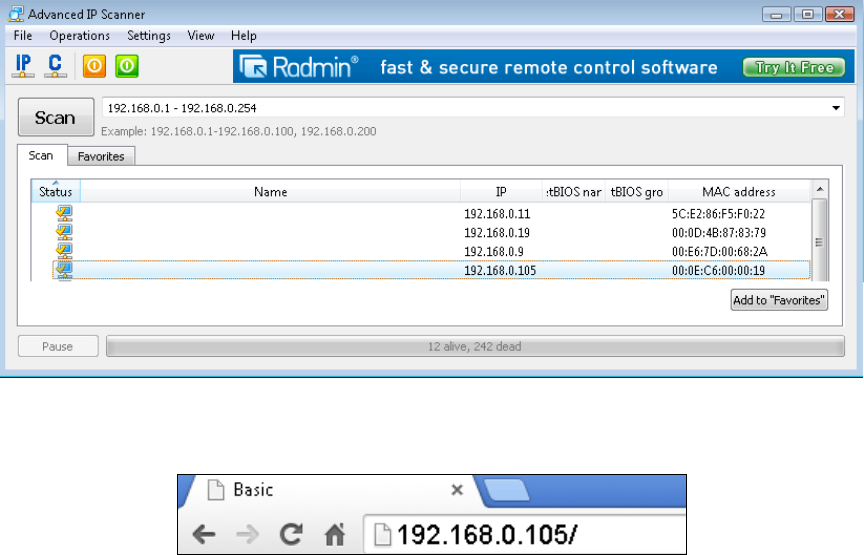Maximize the Advanced IP Scanner window
Screen dimensions: 864x555
[808, 14]
